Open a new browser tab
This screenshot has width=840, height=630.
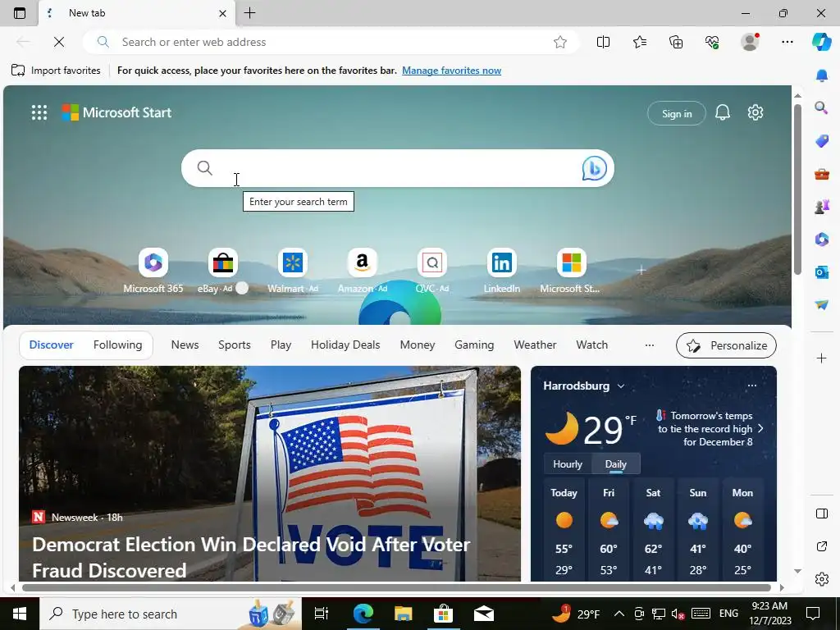(x=249, y=13)
